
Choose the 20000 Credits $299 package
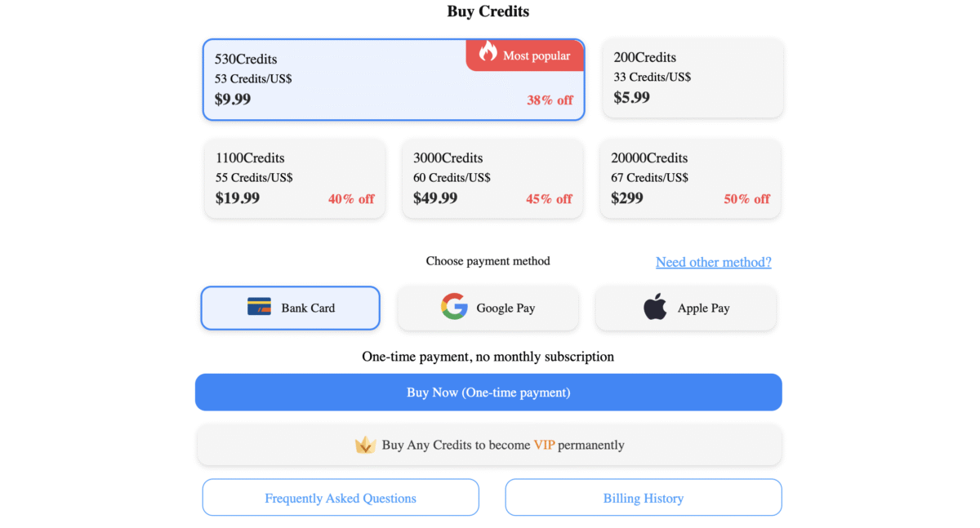690,179
